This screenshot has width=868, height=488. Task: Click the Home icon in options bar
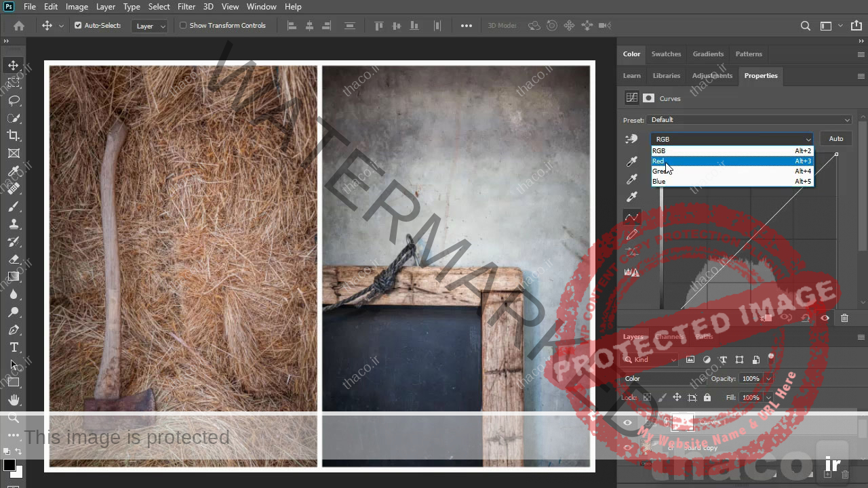coord(19,26)
